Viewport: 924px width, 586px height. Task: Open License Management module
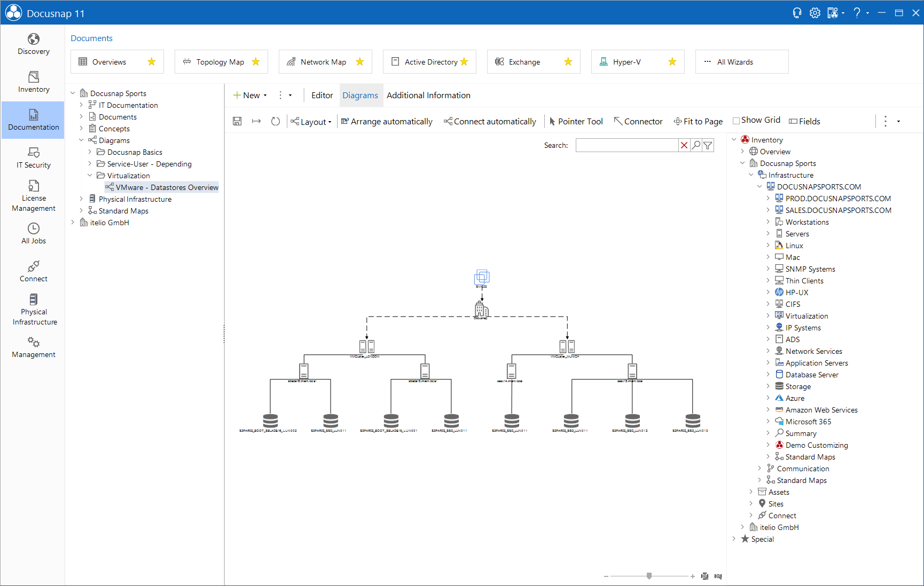click(x=33, y=196)
